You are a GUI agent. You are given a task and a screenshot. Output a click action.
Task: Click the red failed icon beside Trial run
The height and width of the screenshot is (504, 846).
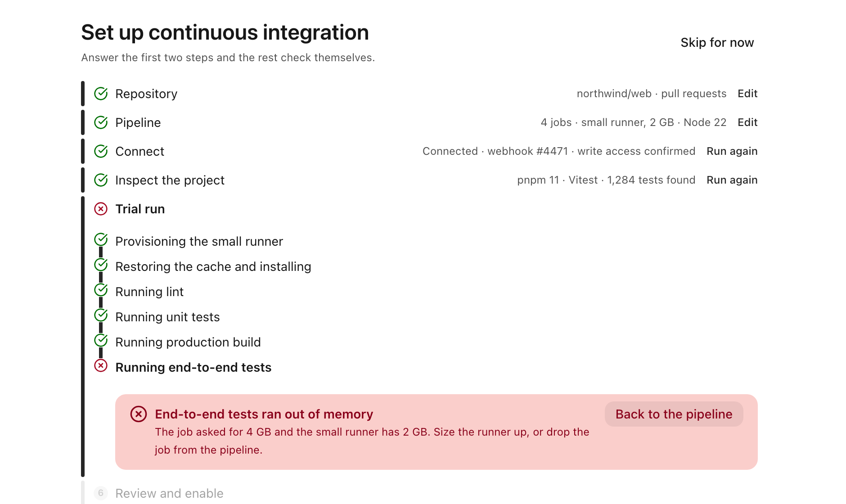[101, 209]
